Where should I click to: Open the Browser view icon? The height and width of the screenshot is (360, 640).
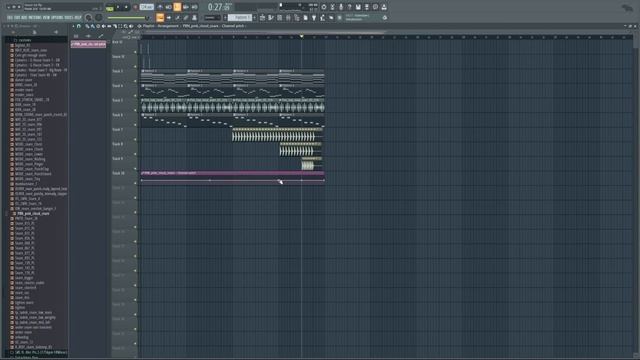297,18
